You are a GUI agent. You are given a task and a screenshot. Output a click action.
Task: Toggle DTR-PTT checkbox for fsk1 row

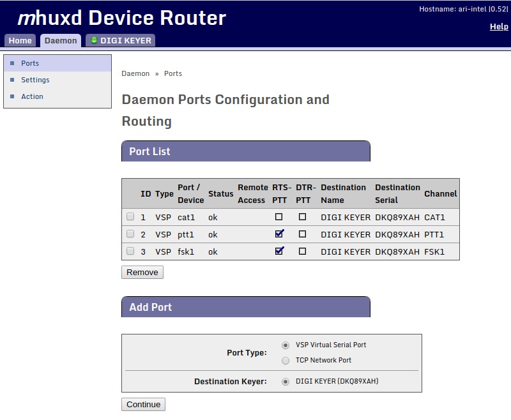point(302,251)
